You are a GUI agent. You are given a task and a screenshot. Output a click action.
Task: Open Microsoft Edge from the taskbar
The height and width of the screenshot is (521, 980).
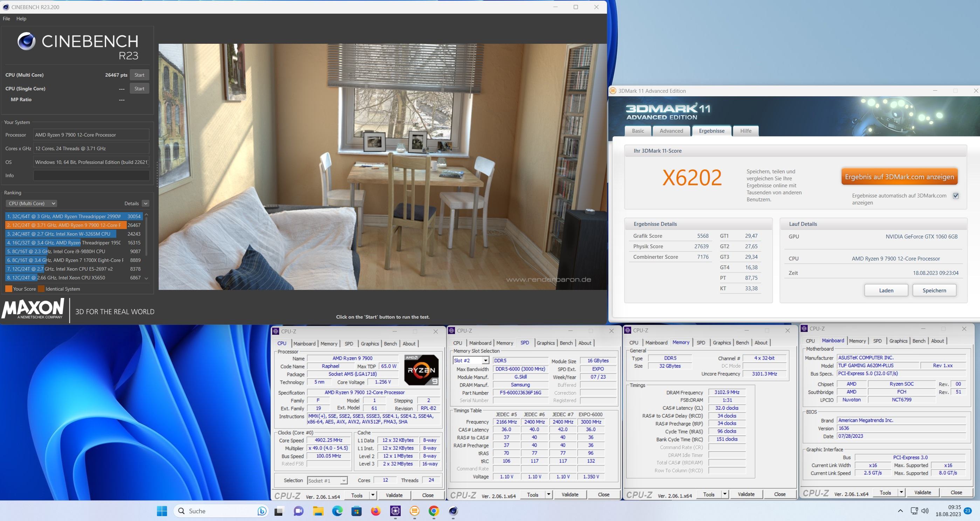337,511
